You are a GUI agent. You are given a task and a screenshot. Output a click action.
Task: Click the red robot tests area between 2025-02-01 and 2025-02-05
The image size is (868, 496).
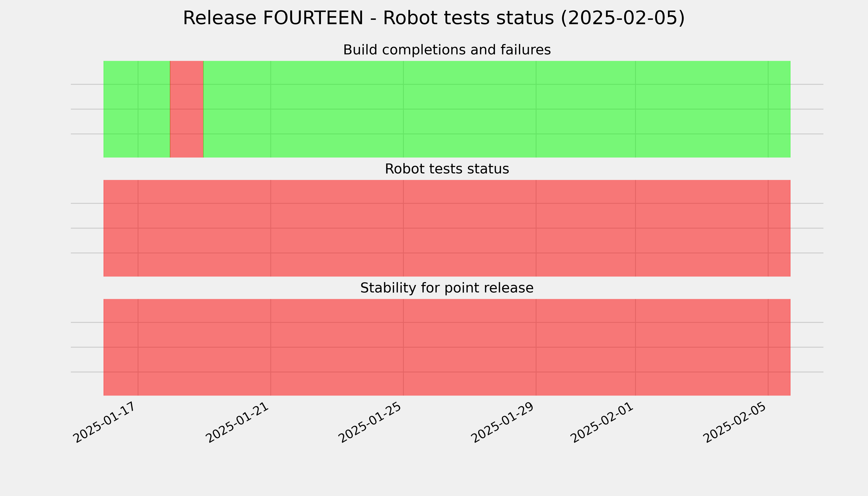702,228
